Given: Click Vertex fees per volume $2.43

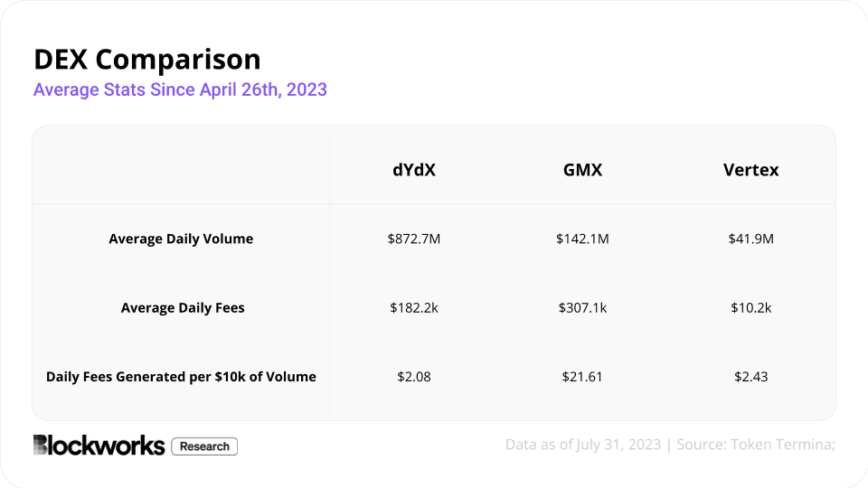Looking at the screenshot, I should tap(750, 377).
